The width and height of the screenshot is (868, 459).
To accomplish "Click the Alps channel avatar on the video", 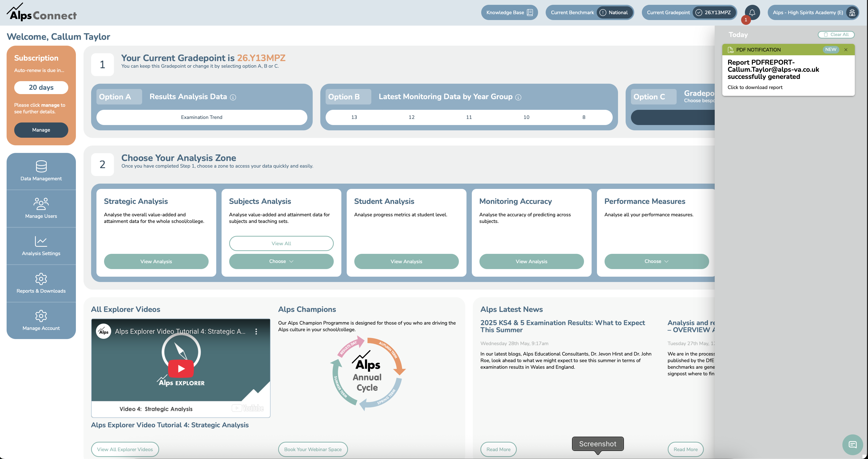I will pos(104,331).
